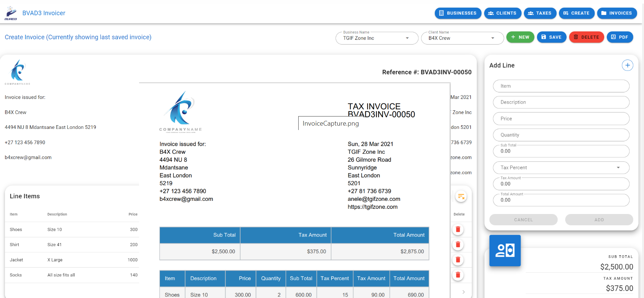Viewport: 644px width, 298px height.
Task: Click the logo in the PDF preview
Action: [x=181, y=112]
